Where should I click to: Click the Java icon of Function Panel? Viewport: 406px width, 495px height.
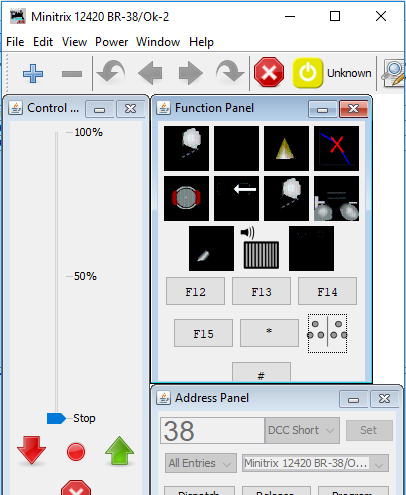163,108
